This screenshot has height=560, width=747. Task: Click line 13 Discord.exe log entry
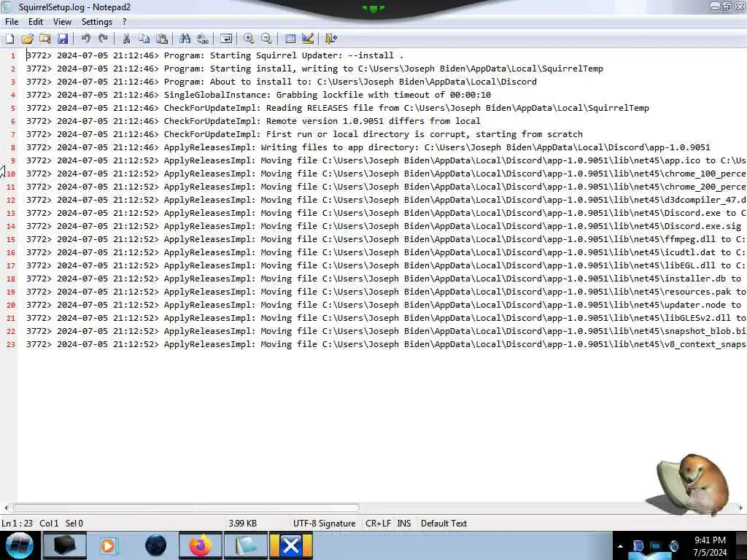pyautogui.click(x=386, y=214)
